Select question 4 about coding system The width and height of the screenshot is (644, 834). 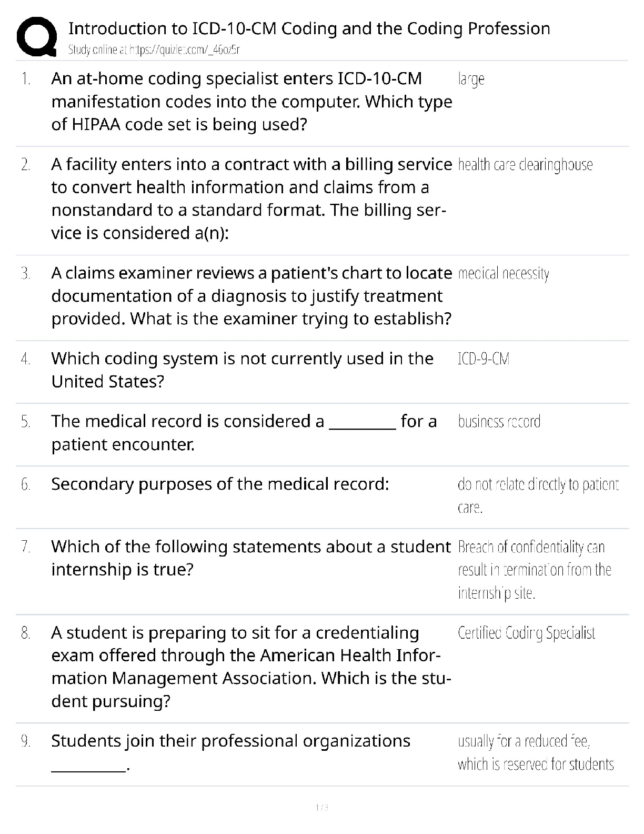point(242,370)
